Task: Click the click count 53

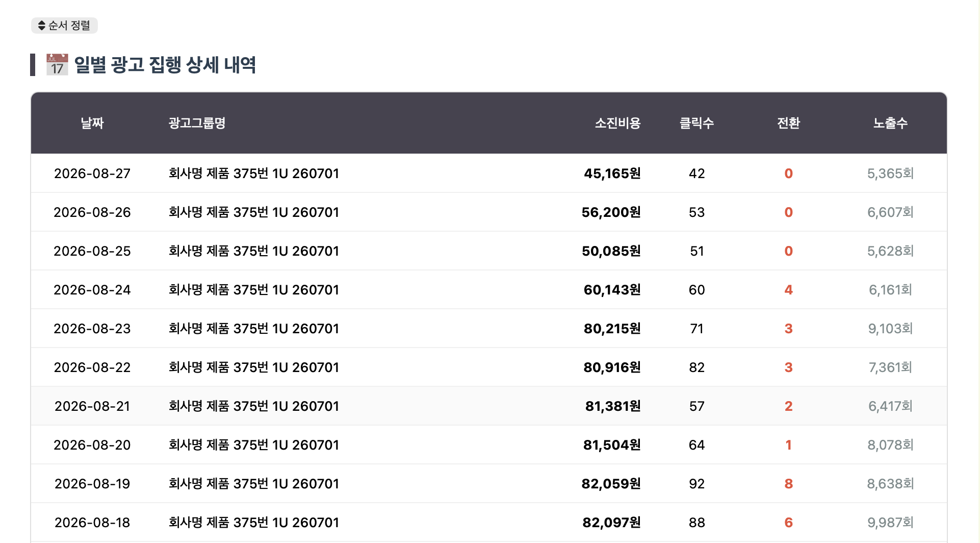Action: (x=697, y=212)
